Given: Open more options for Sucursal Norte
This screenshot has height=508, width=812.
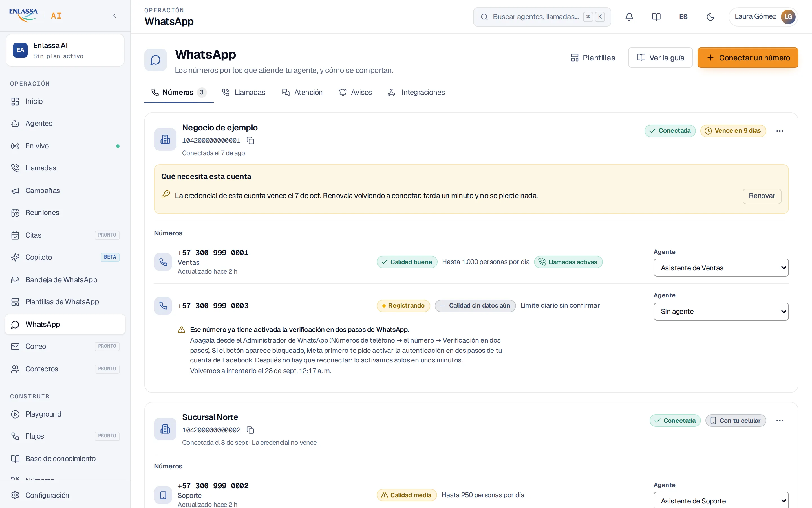Looking at the screenshot, I should point(780,421).
